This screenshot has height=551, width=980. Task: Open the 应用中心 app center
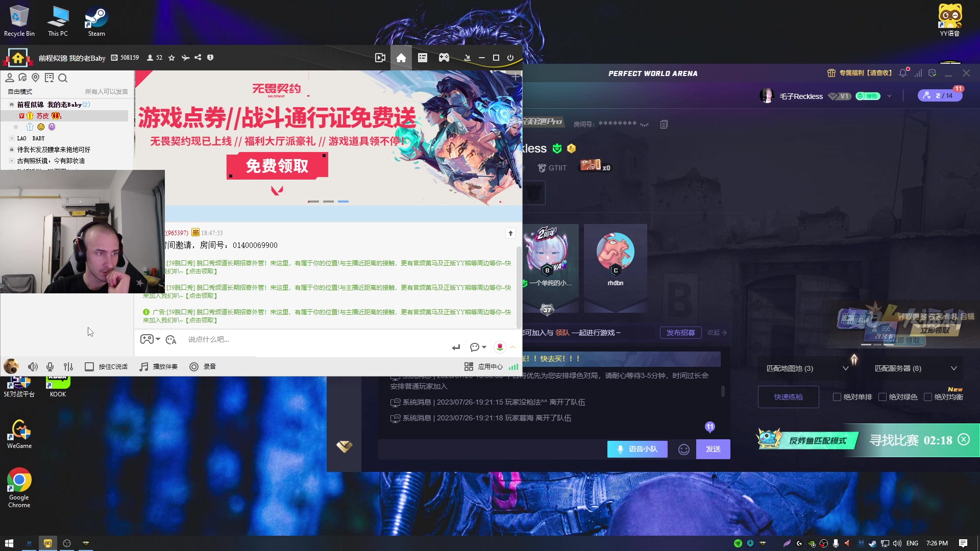484,367
